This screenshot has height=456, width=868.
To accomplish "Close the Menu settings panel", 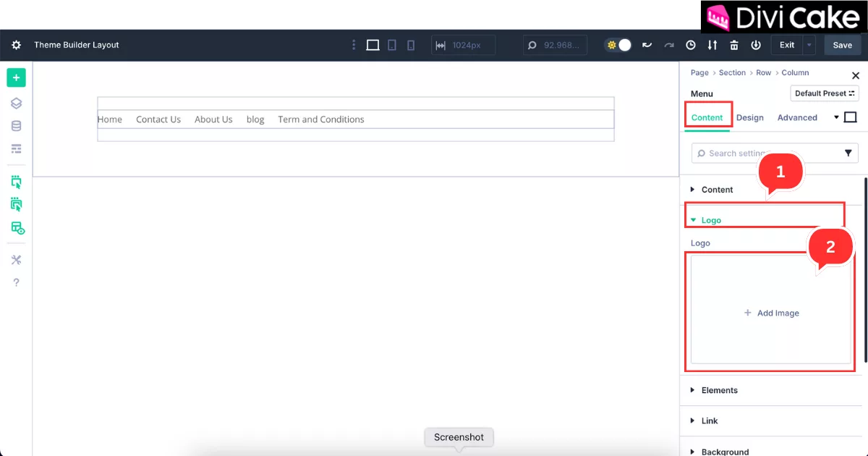I will click(x=856, y=75).
